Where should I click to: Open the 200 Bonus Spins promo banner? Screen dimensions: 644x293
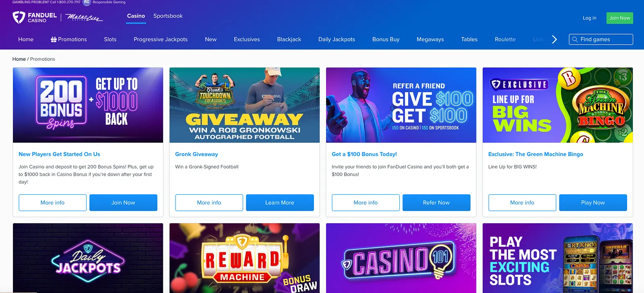tap(88, 105)
